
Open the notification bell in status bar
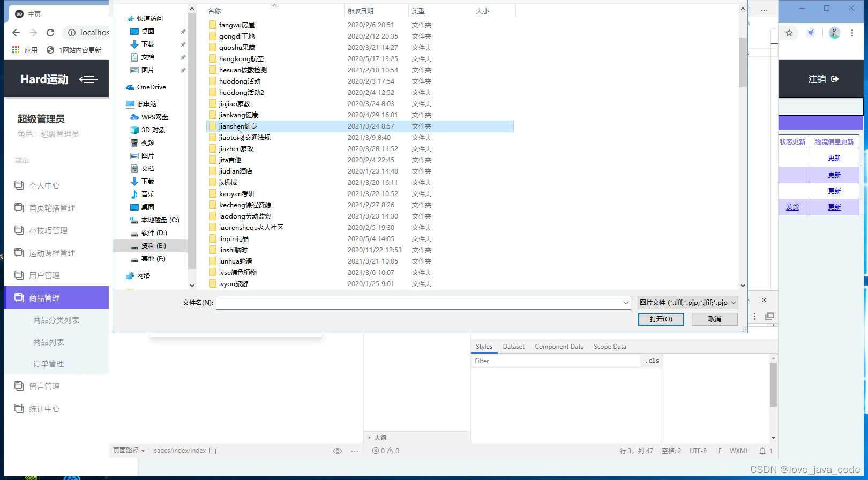(x=762, y=451)
